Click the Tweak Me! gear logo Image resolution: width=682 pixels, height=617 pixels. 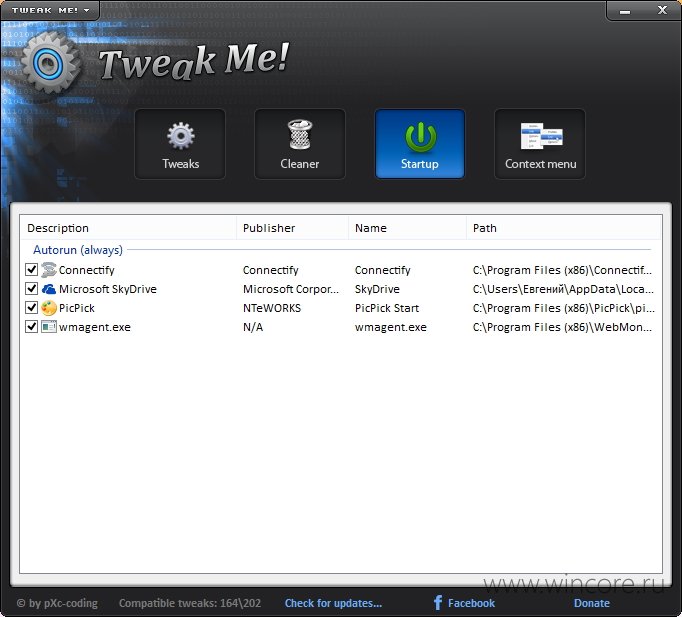[50, 64]
